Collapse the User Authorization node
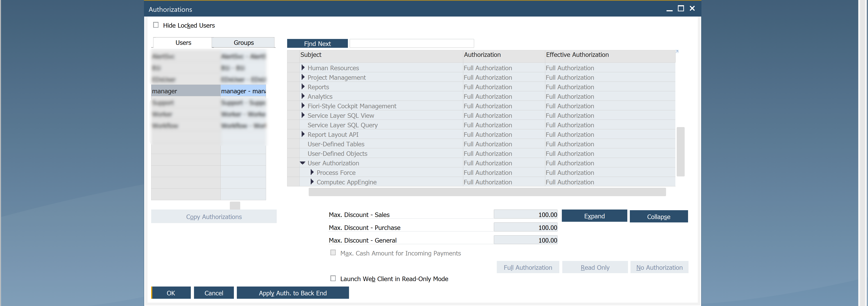 [x=303, y=163]
